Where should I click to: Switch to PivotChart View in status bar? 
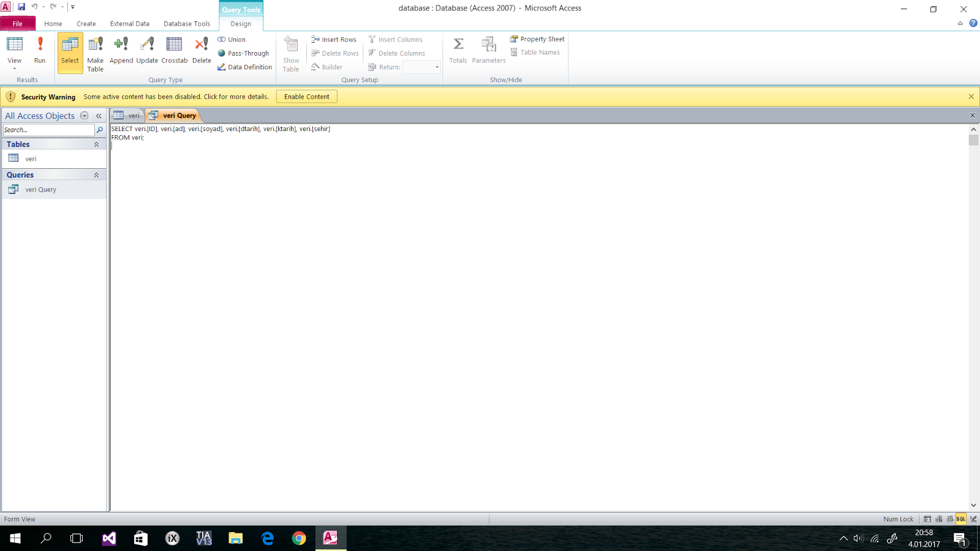pyautogui.click(x=950, y=519)
